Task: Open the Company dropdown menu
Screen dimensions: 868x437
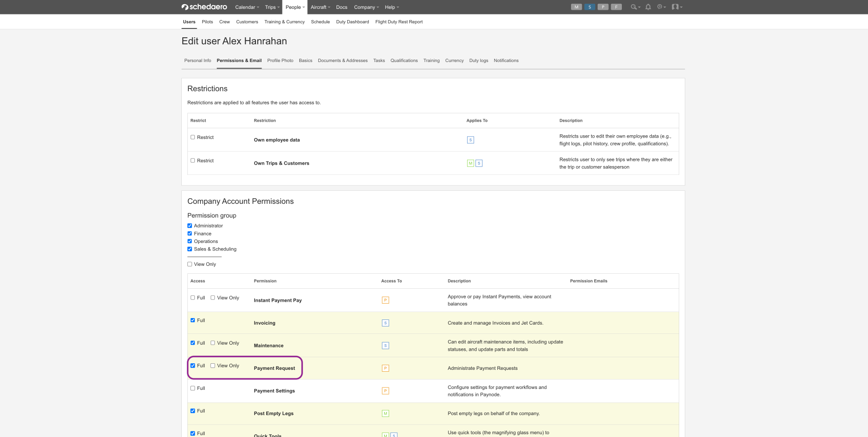Action: pos(366,7)
